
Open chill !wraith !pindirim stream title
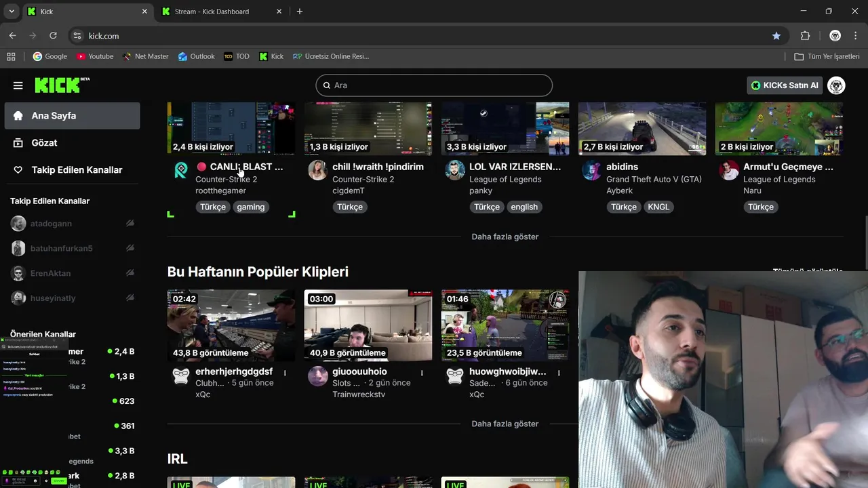378,167
